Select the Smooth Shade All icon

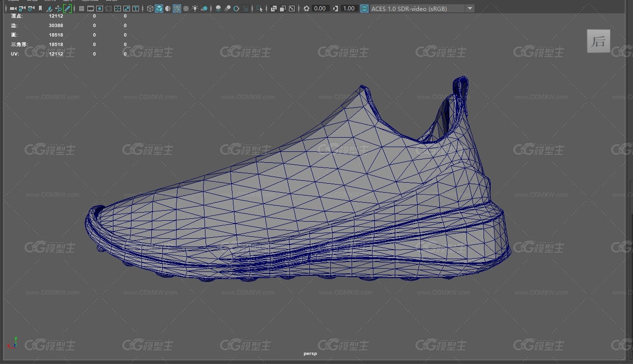[x=159, y=9]
